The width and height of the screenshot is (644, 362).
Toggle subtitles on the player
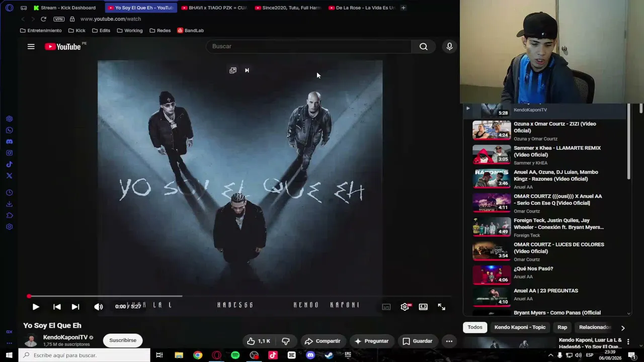(x=386, y=307)
